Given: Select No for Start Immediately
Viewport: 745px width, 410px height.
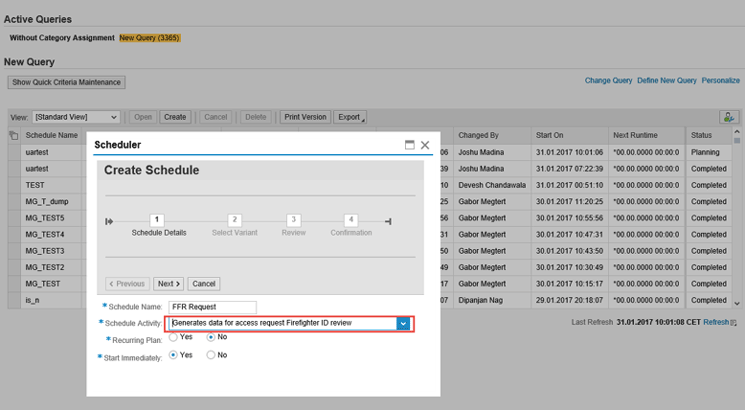Looking at the screenshot, I should [210, 354].
